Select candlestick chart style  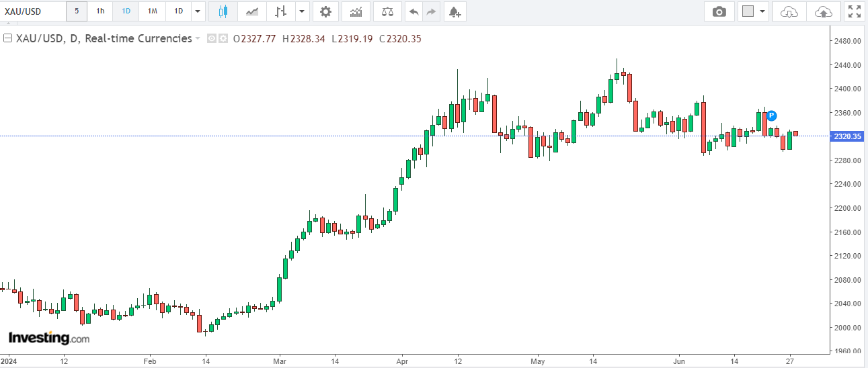[x=223, y=11]
